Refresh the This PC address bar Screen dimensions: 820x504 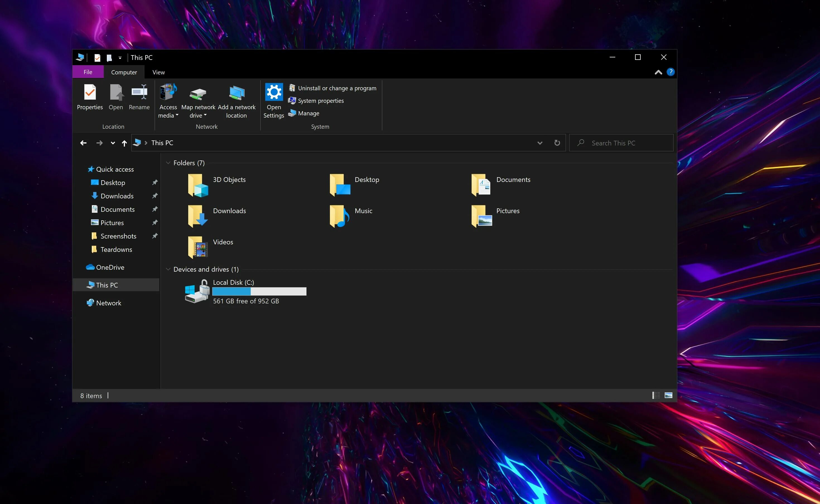[557, 143]
